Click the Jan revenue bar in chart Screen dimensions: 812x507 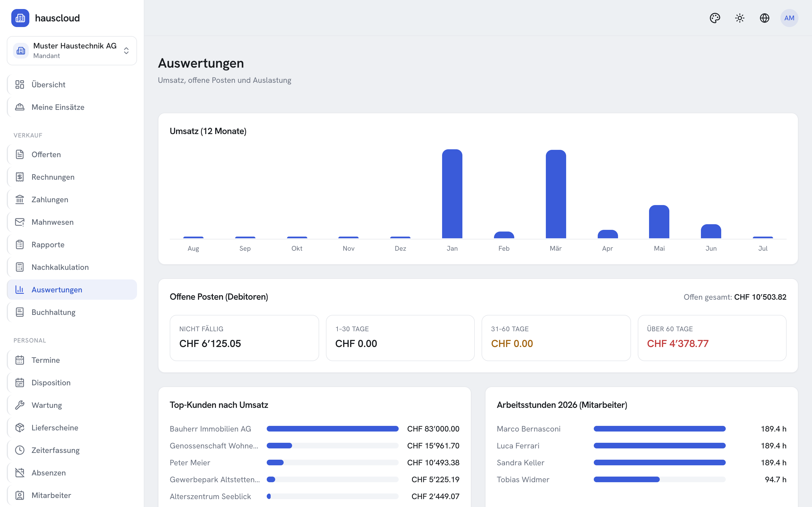tap(452, 194)
